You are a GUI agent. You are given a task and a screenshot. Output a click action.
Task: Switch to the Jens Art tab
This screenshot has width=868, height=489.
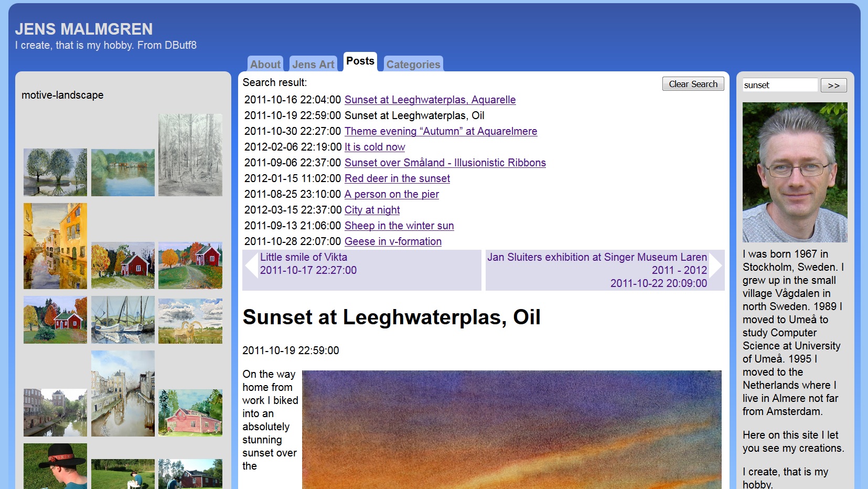pos(313,64)
